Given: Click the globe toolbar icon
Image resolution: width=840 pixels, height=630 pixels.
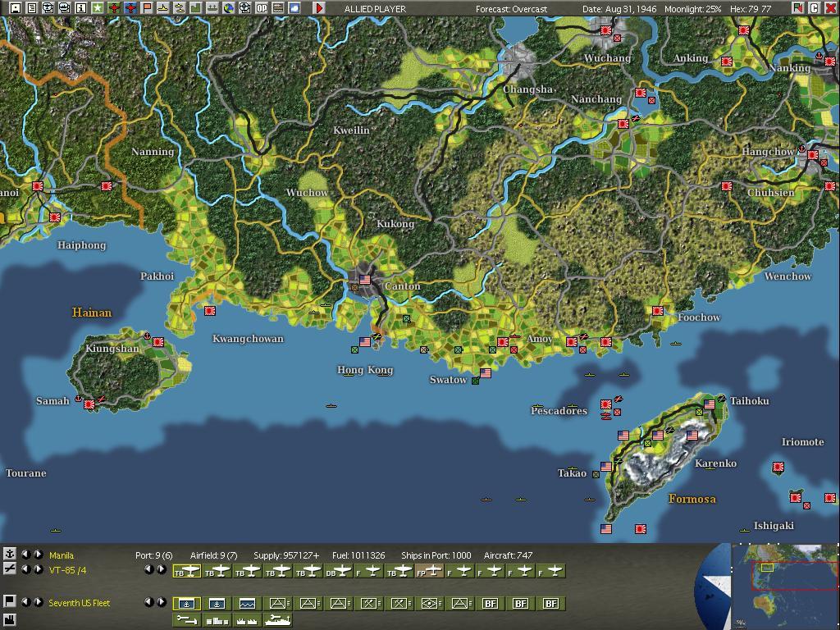Looking at the screenshot, I should pyautogui.click(x=229, y=8).
